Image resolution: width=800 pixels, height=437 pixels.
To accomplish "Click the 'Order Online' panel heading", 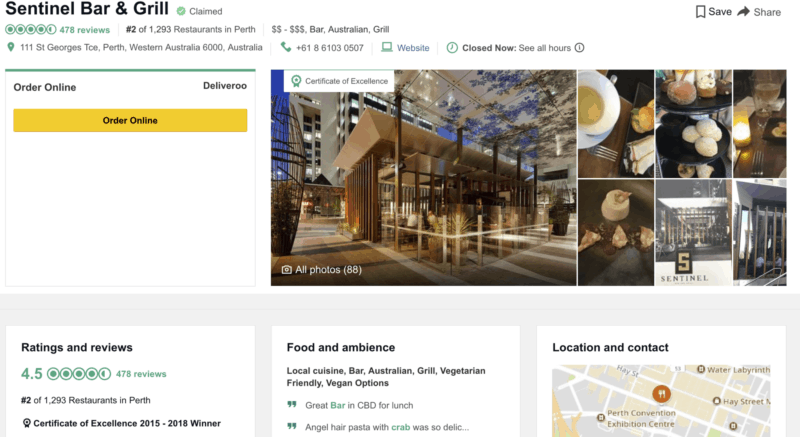I will [x=45, y=87].
